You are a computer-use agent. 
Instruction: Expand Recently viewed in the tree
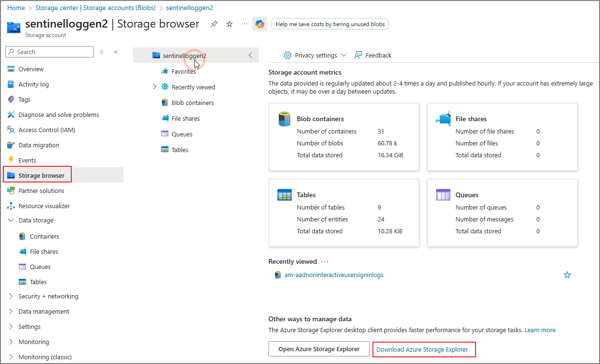click(x=154, y=87)
